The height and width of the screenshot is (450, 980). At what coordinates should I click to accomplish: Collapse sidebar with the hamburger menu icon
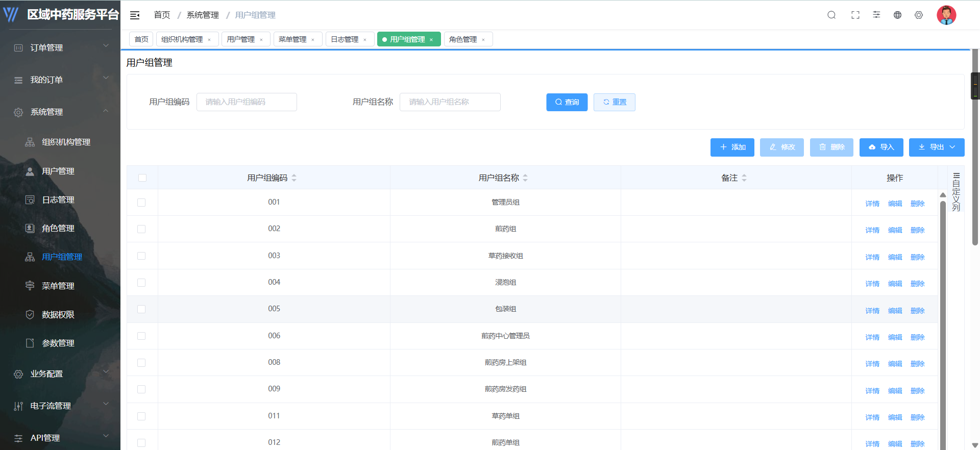click(x=135, y=15)
